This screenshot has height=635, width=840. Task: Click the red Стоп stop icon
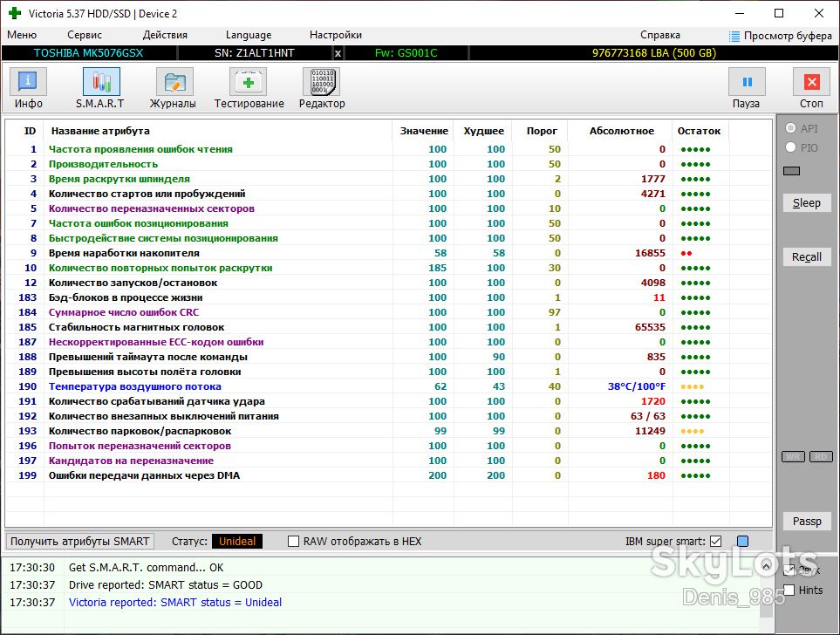click(x=811, y=82)
